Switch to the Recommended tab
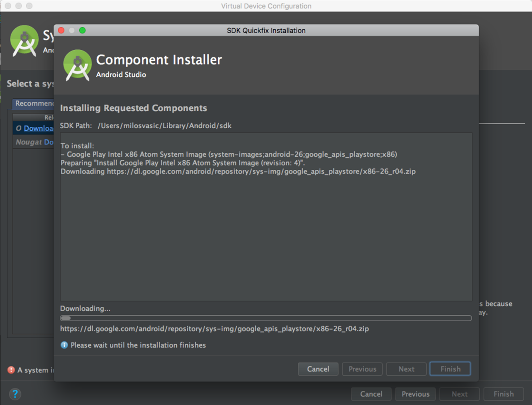Image resolution: width=532 pixels, height=405 pixels. (34, 103)
